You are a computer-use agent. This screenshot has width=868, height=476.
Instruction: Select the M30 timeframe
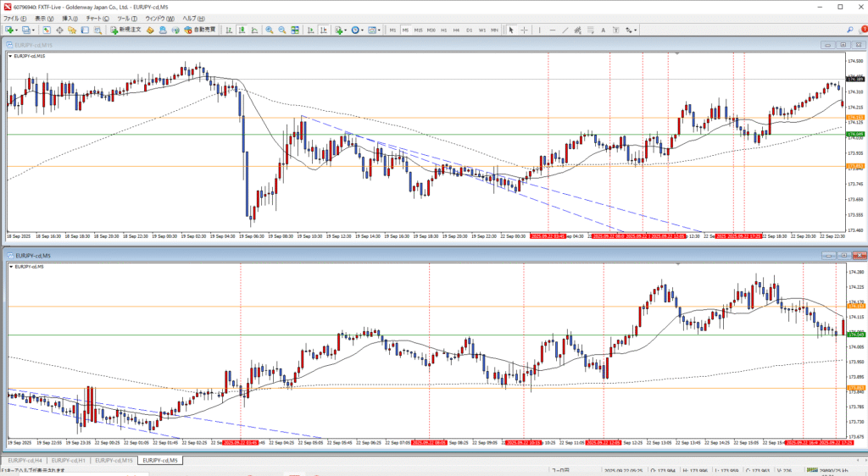[x=431, y=30]
